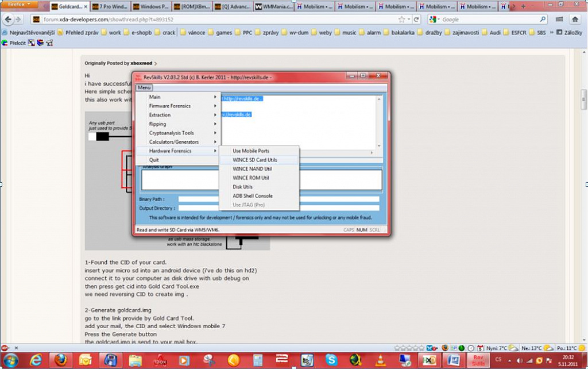Open the crack bookmarks folder
Screen dimensions: 588x369
click(x=165, y=33)
